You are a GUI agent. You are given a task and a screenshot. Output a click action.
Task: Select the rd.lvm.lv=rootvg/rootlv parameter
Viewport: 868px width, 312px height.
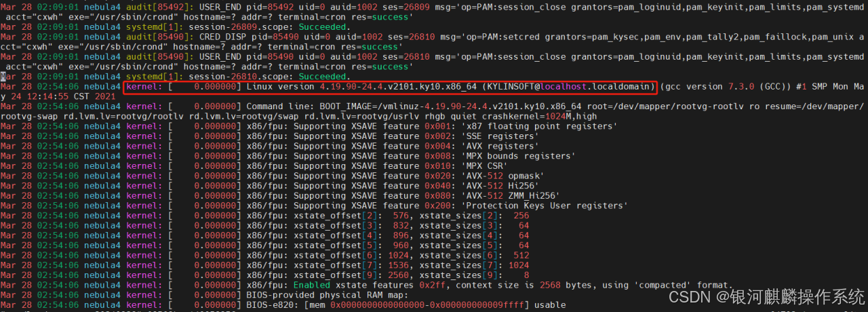point(123,117)
